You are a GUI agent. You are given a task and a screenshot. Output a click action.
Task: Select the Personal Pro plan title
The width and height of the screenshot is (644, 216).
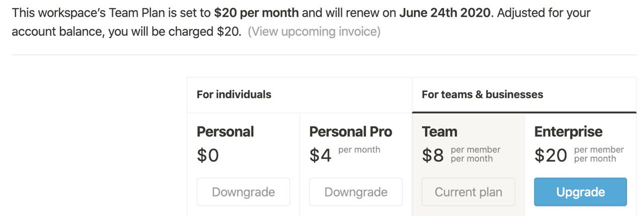350,132
